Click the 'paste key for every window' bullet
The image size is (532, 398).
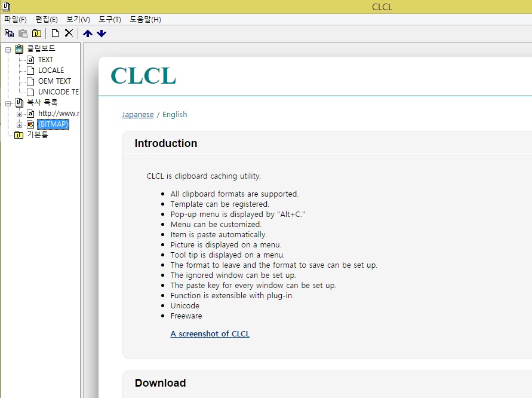[x=253, y=285]
